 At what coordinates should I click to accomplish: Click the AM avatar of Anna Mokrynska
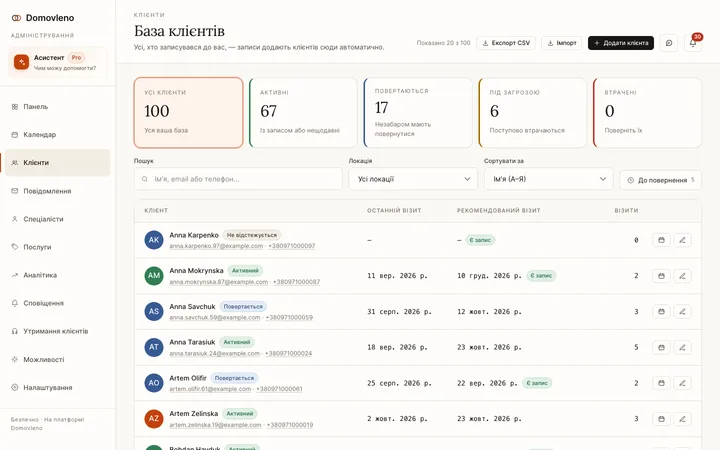[154, 276]
